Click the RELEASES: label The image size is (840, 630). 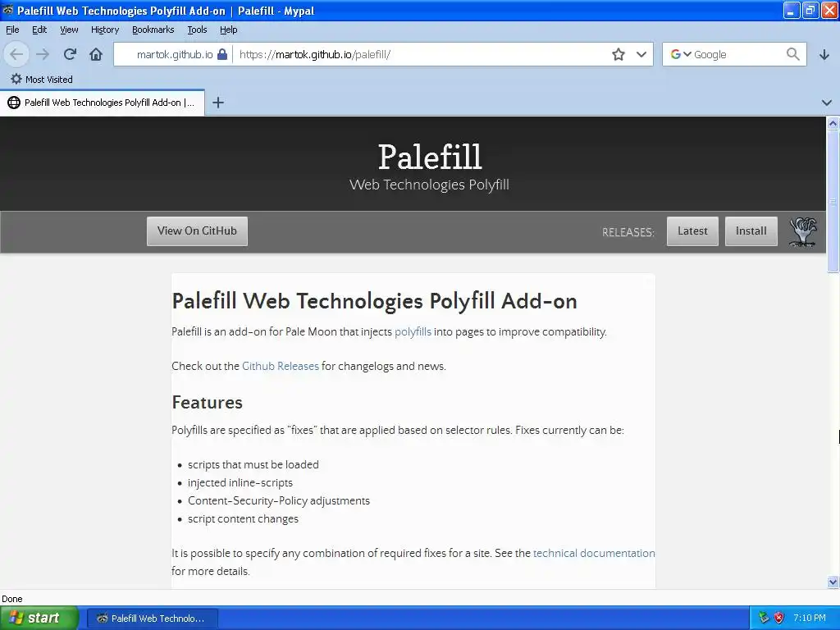pyautogui.click(x=628, y=232)
